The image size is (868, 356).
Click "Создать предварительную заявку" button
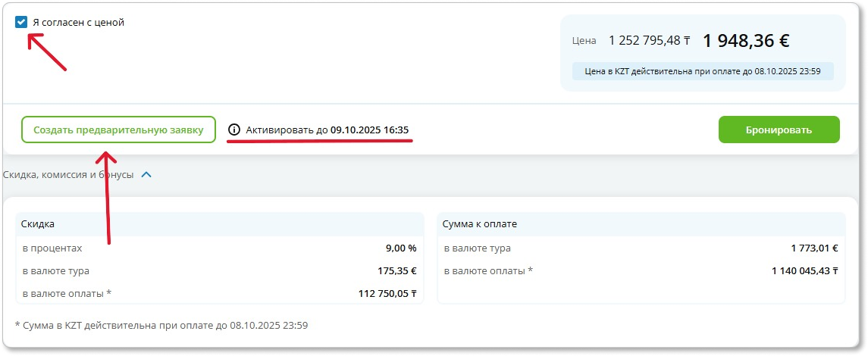coord(118,130)
